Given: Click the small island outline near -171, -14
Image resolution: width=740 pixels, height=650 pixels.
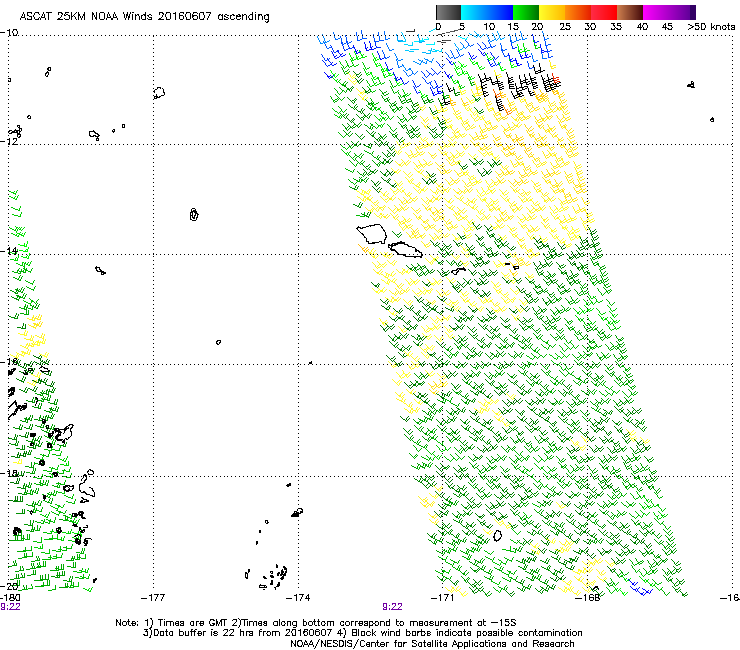Looking at the screenshot, I should [x=459, y=271].
